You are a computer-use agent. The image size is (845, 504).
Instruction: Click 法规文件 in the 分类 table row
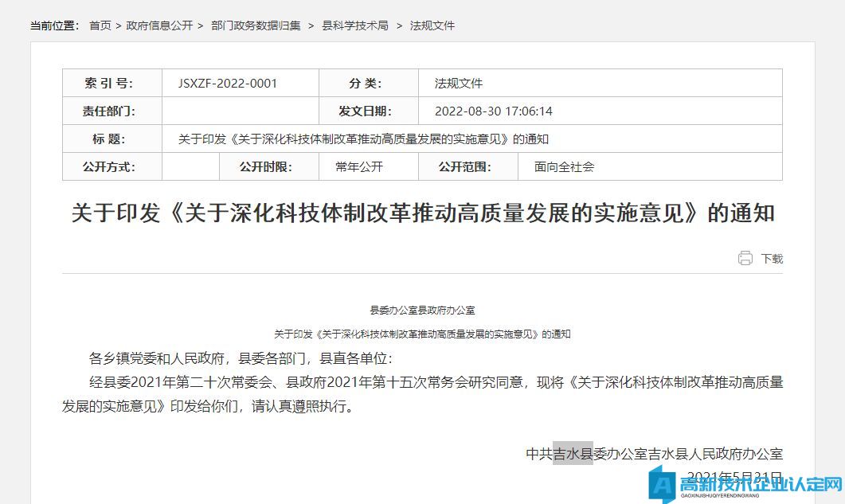[x=458, y=84]
